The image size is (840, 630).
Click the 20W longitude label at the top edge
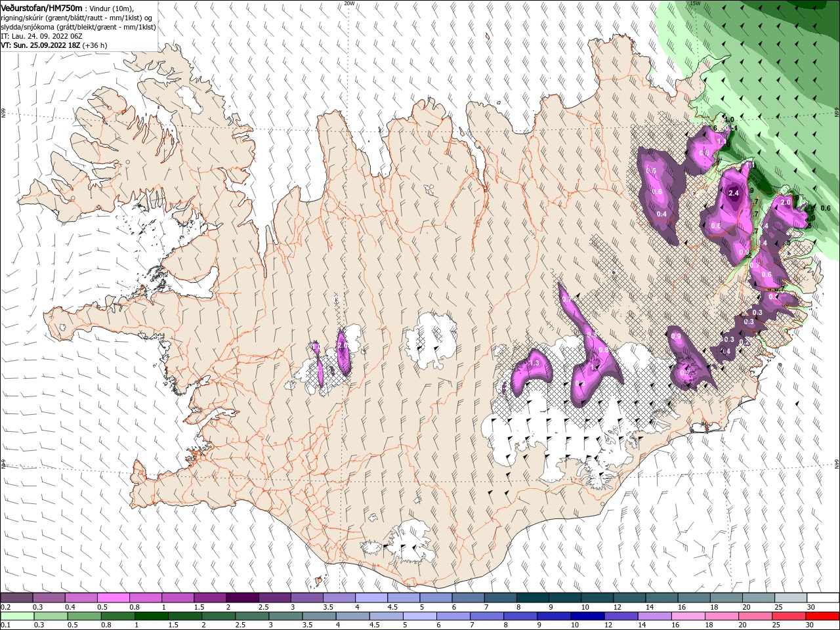[x=349, y=3]
